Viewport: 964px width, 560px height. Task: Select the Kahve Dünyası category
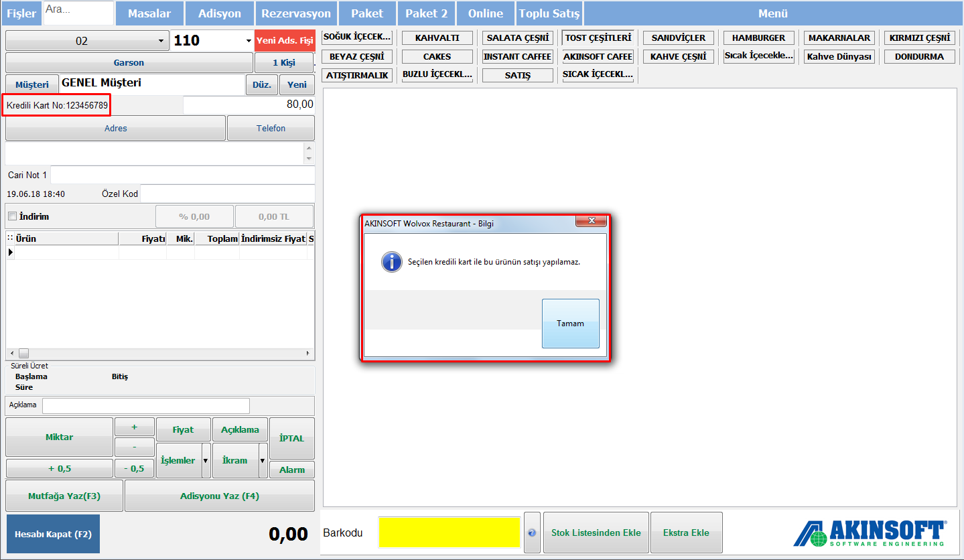click(839, 57)
